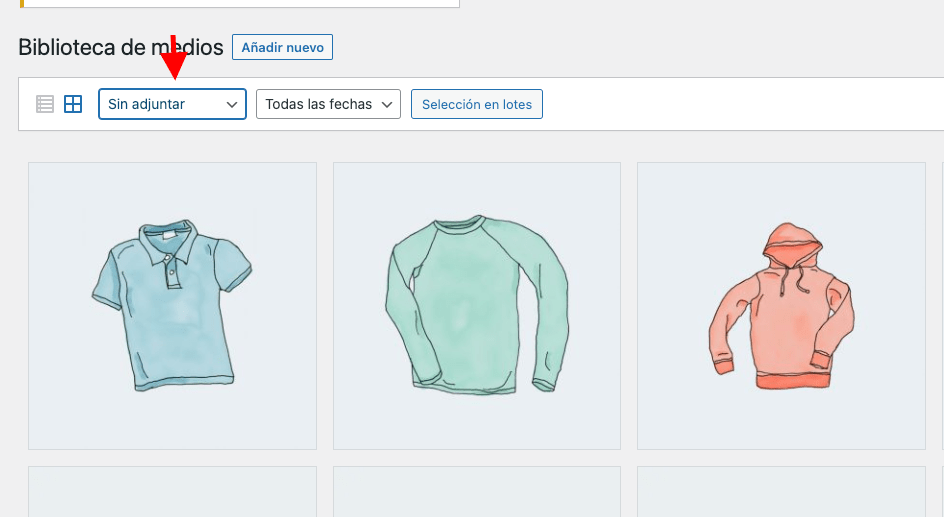Open the second-row thumbnail below the hoodie

point(781,492)
